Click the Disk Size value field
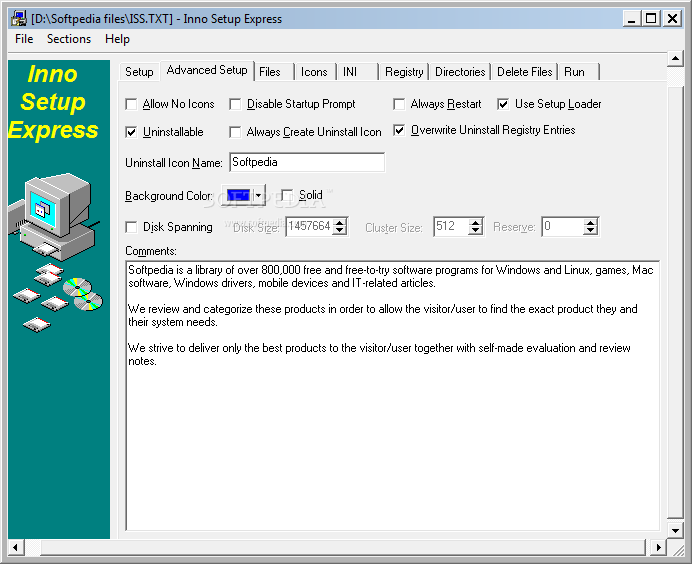This screenshot has height=564, width=692. [x=309, y=226]
